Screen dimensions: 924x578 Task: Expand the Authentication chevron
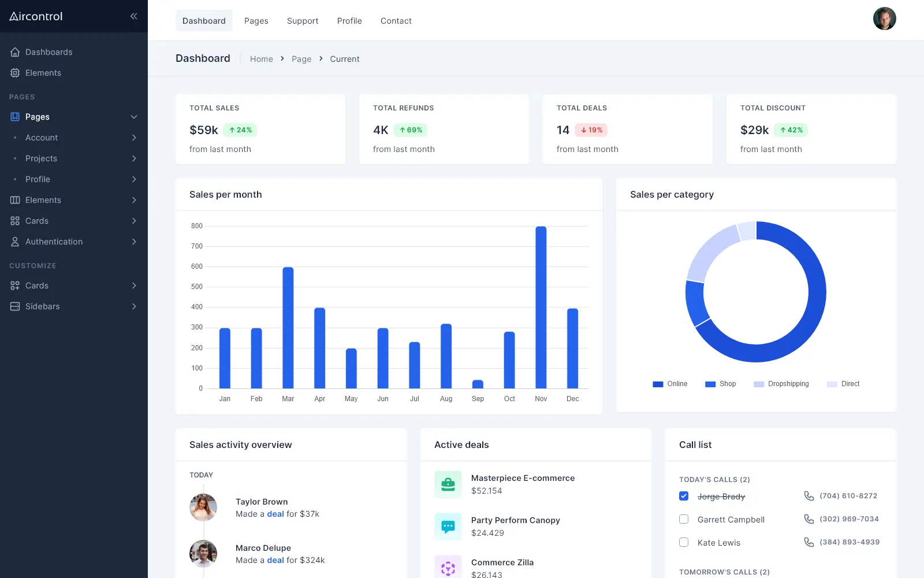pyautogui.click(x=134, y=242)
